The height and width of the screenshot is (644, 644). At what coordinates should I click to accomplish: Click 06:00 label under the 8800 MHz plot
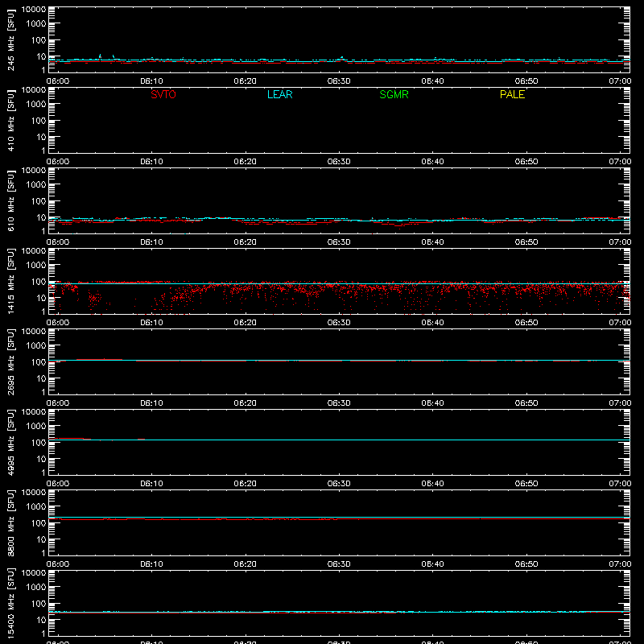[x=58, y=564]
